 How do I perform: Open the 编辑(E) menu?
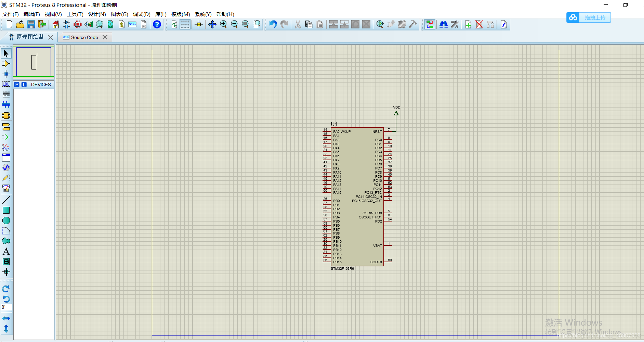tap(32, 14)
